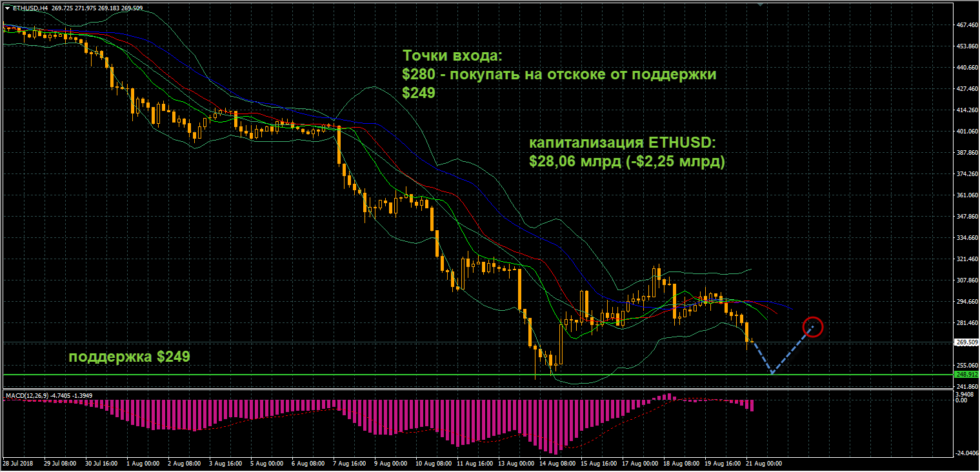Click the '7 Aug 16:00' time axis label

pyautogui.click(x=349, y=464)
